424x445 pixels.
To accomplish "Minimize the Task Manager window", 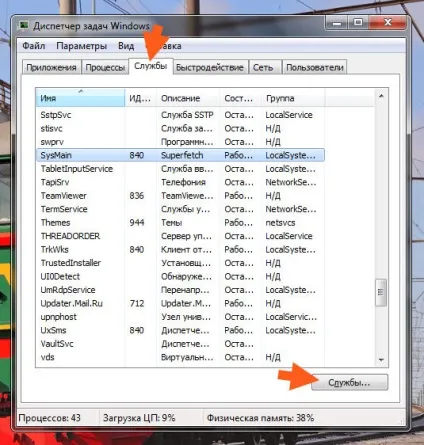I will pyautogui.click(x=337, y=23).
